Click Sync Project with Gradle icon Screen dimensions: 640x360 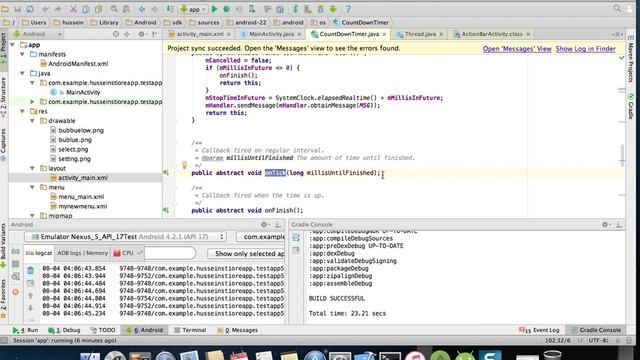(x=295, y=9)
